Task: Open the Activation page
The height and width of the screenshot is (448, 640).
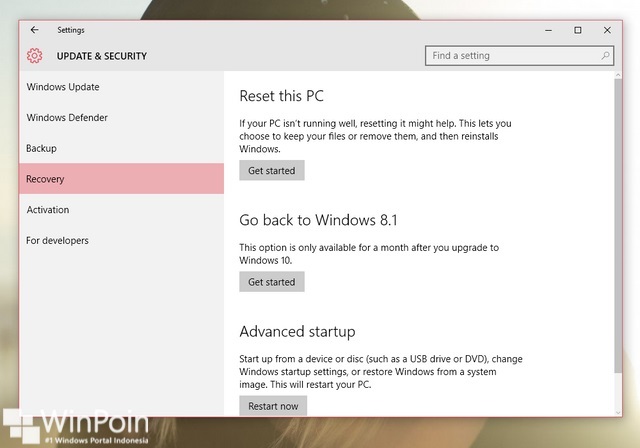Action: tap(121, 210)
